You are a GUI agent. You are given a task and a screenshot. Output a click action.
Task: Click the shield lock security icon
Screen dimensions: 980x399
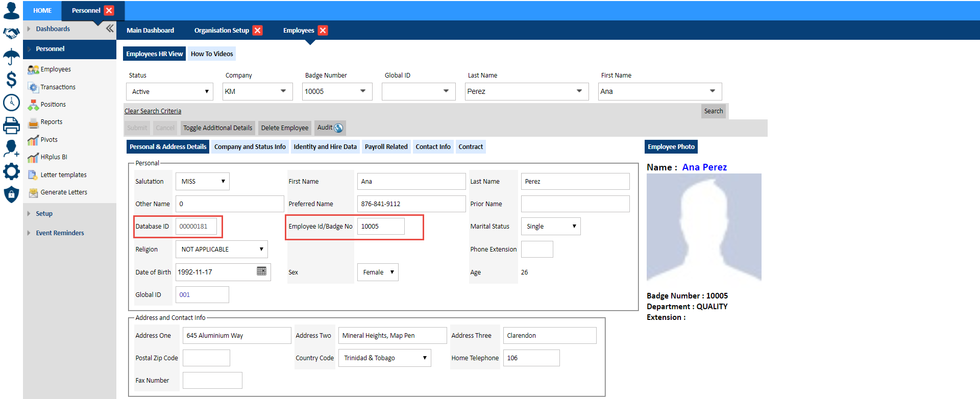click(11, 194)
